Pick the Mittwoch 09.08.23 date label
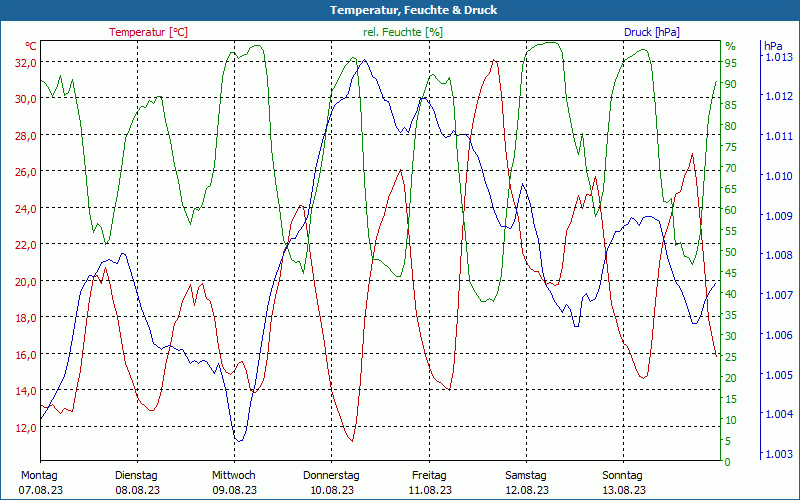Image resolution: width=800 pixels, height=500 pixels. tap(234, 482)
